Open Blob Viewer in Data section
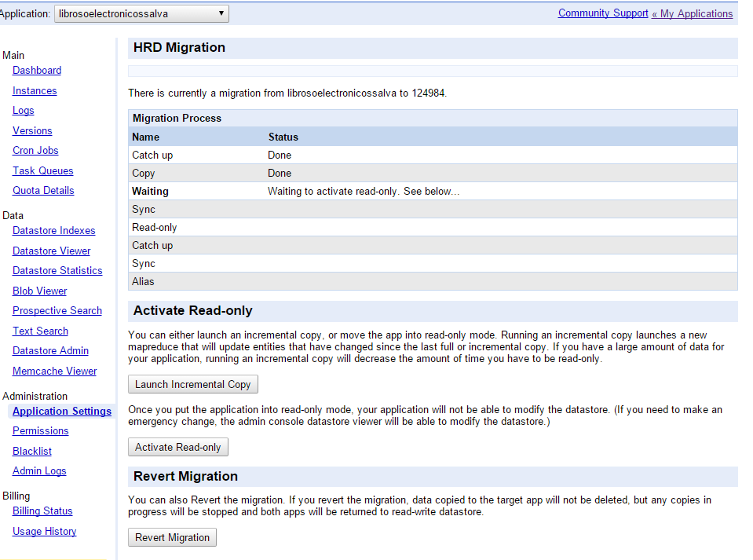The width and height of the screenshot is (753, 560). tap(40, 291)
